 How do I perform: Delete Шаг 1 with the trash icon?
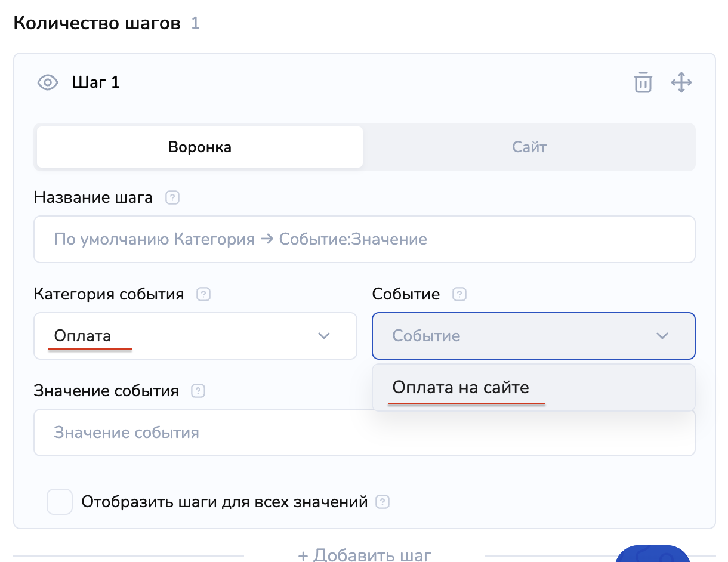point(643,82)
